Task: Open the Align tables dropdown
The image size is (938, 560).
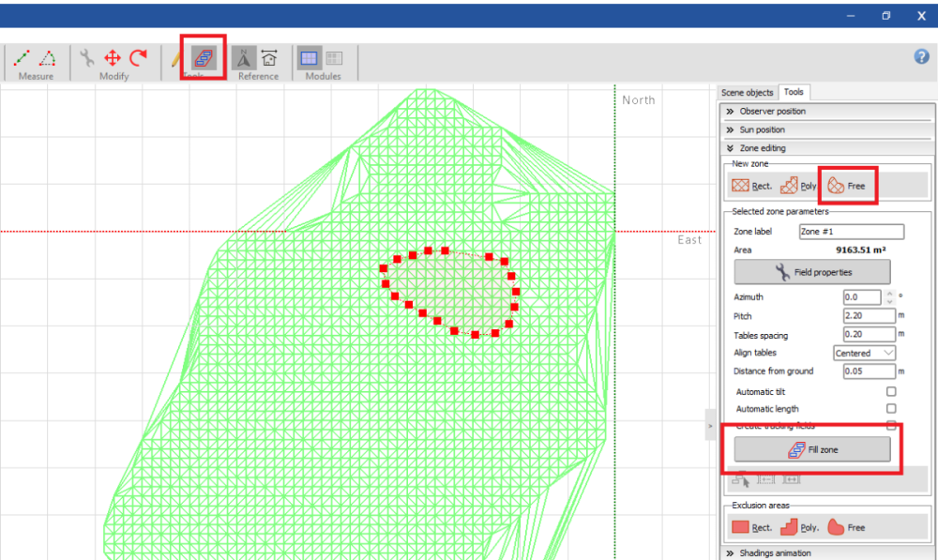Action: [x=864, y=354]
